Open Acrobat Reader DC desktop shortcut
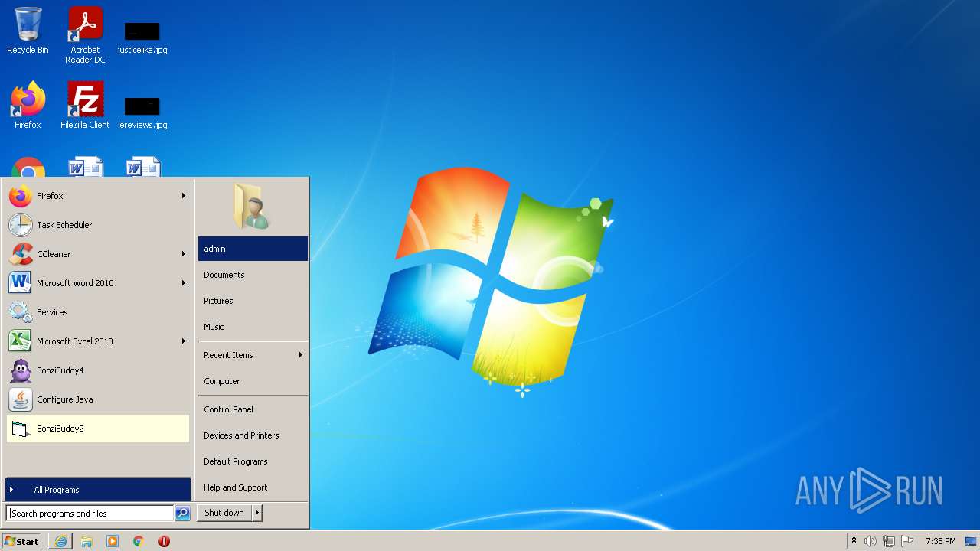 coord(85,34)
